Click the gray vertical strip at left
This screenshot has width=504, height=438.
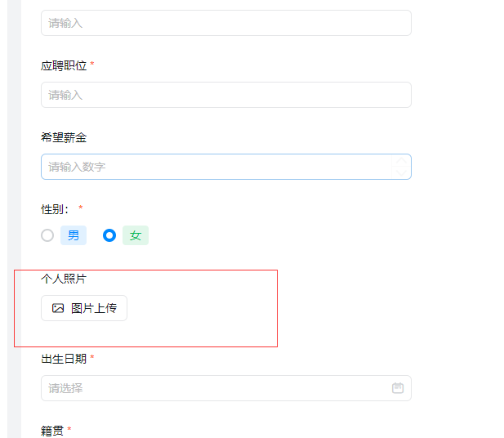(x=14, y=219)
